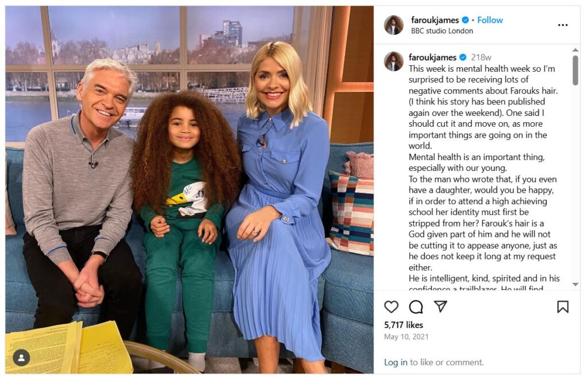Image resolution: width=588 pixels, height=382 pixels.
Task: View the 5,717 likes list
Action: coord(404,325)
